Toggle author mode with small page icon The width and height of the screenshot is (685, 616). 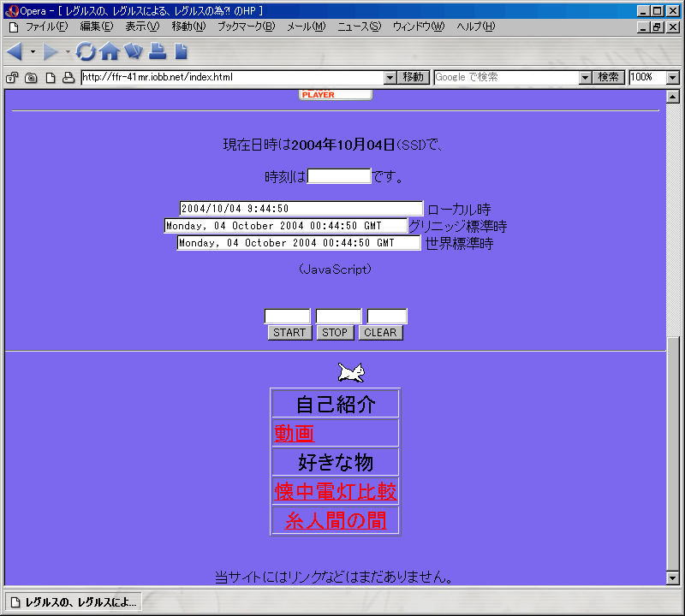51,78
